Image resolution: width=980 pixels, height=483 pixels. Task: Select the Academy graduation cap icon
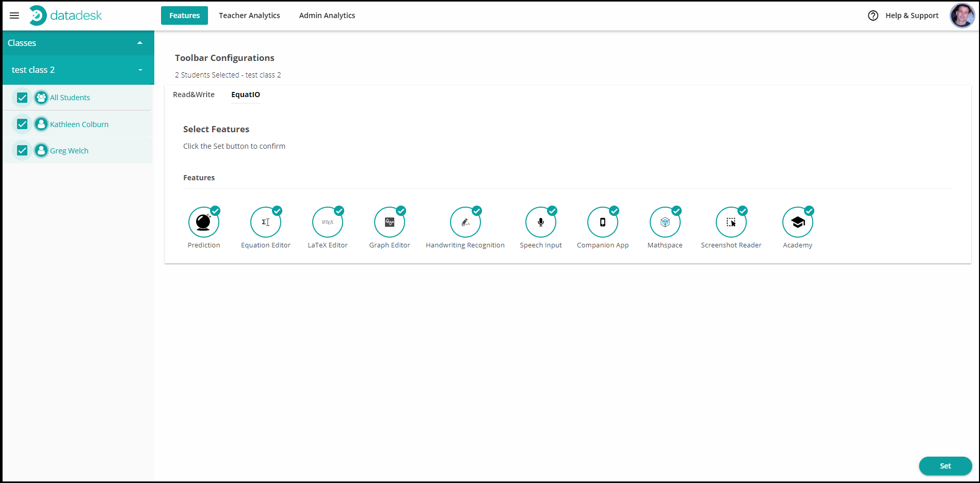[798, 222]
